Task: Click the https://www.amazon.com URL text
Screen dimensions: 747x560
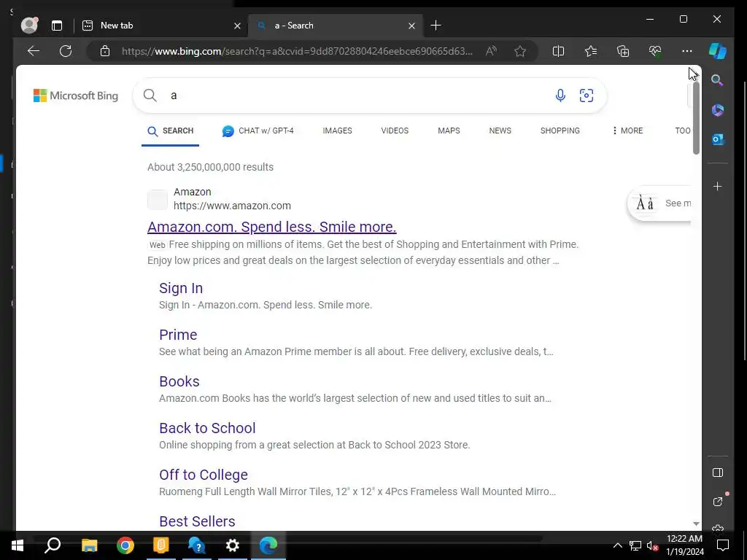Action: click(232, 206)
